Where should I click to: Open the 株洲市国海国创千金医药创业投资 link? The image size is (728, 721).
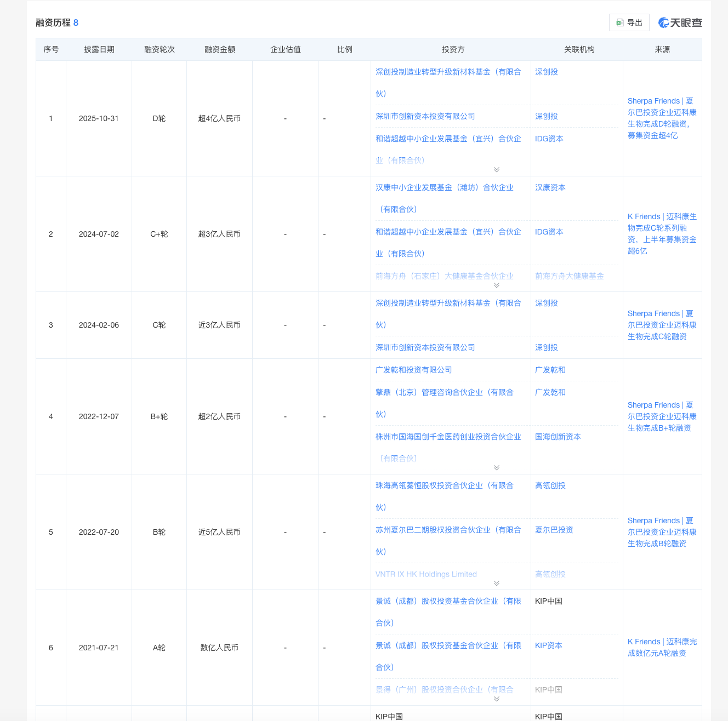tap(448, 437)
